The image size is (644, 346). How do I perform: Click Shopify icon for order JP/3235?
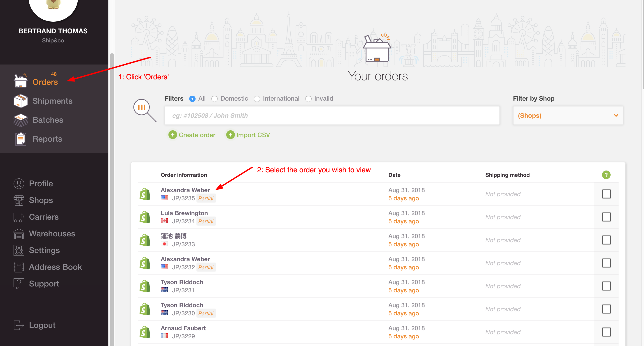click(x=145, y=194)
